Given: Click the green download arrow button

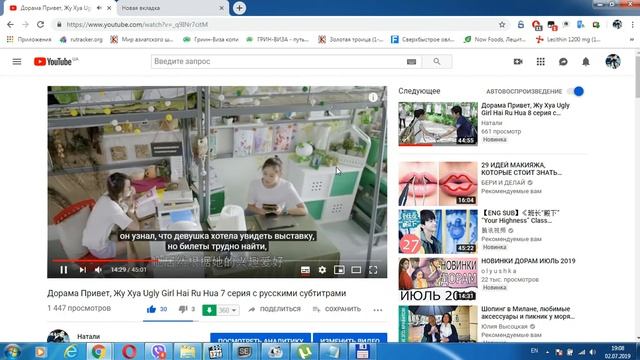Looking at the screenshot, I should tap(209, 310).
